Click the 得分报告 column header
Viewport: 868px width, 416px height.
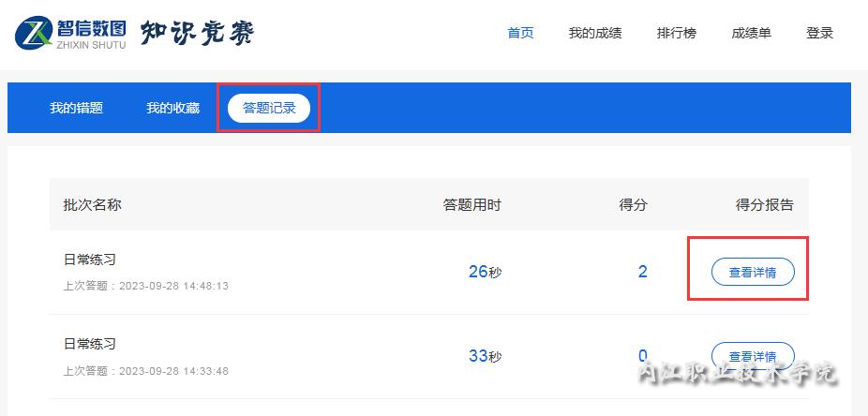coord(765,205)
